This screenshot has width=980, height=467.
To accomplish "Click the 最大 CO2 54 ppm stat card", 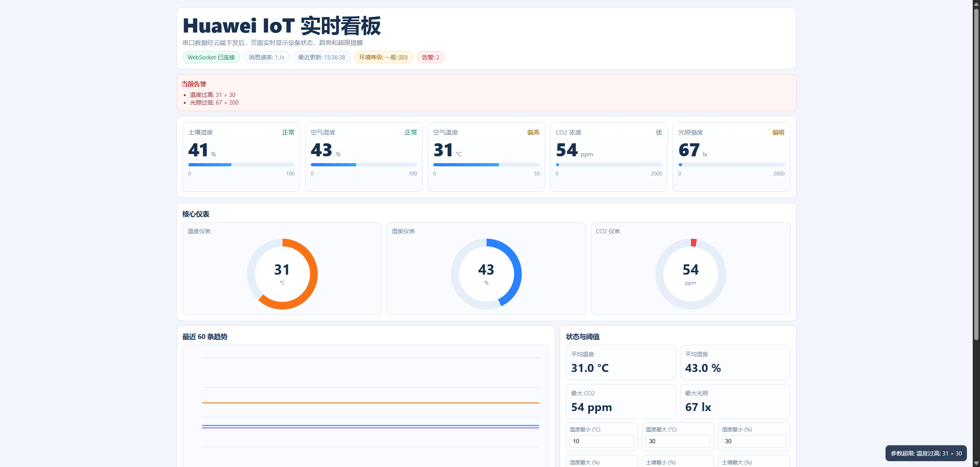I will (621, 401).
